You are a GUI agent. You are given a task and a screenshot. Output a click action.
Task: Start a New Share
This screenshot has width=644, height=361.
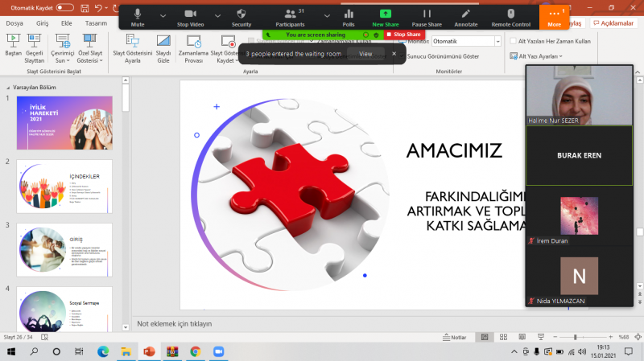tap(385, 16)
